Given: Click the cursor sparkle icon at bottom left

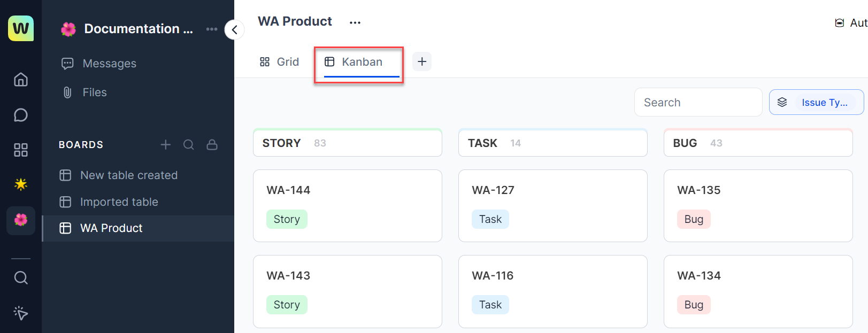Looking at the screenshot, I should (x=21, y=313).
